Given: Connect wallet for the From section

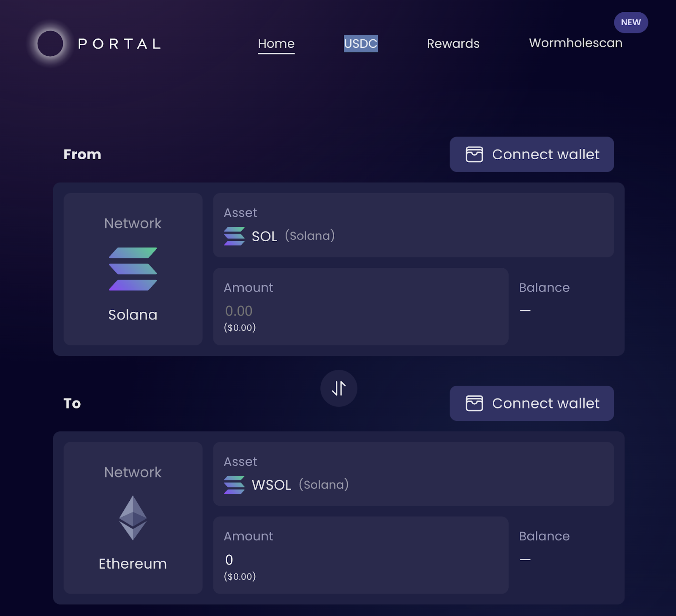Looking at the screenshot, I should [x=532, y=154].
